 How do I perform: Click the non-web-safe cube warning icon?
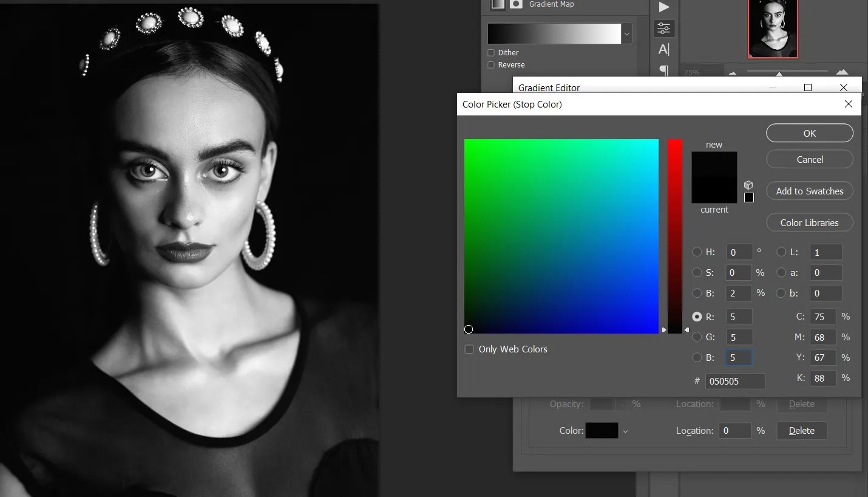[749, 185]
